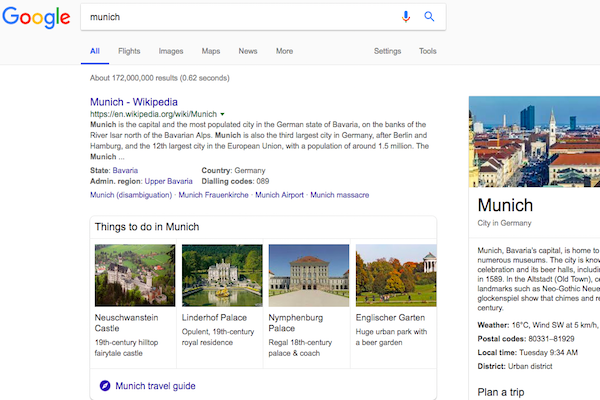600x400 pixels.
Task: Switch to the Images tab
Action: [x=171, y=51]
